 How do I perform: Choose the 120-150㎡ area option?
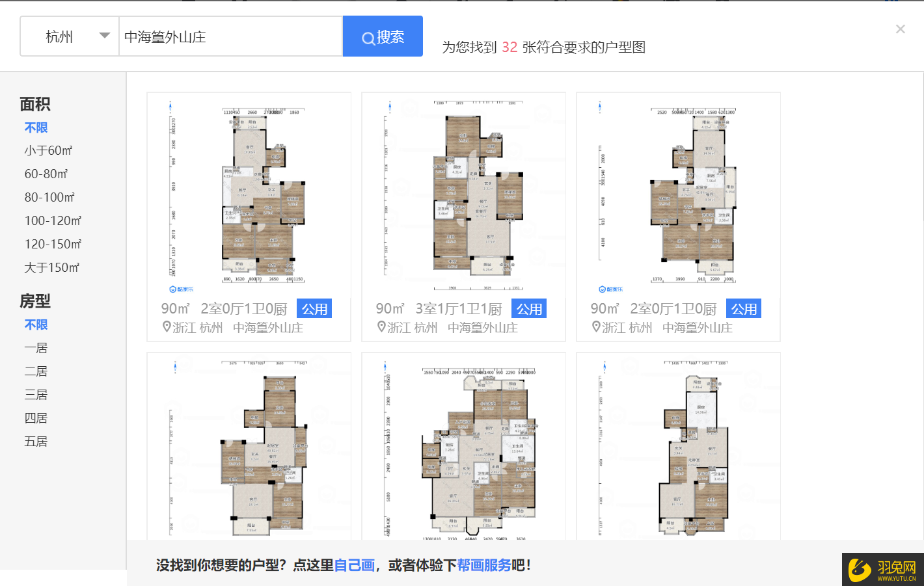(x=53, y=244)
